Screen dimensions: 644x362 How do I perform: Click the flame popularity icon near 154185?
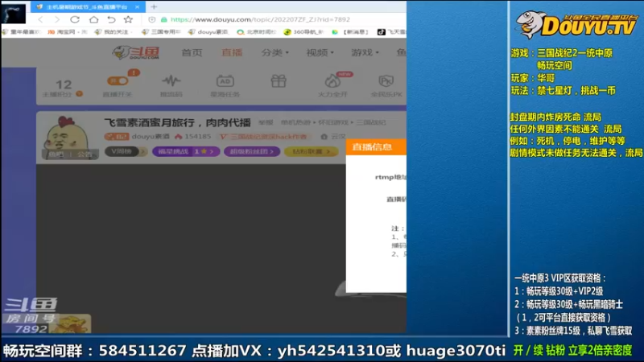click(x=178, y=136)
